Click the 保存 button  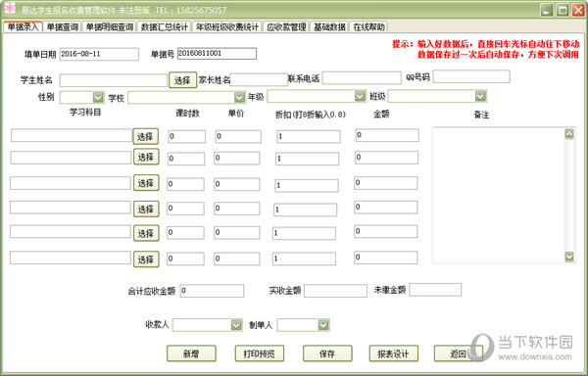pos(327,353)
